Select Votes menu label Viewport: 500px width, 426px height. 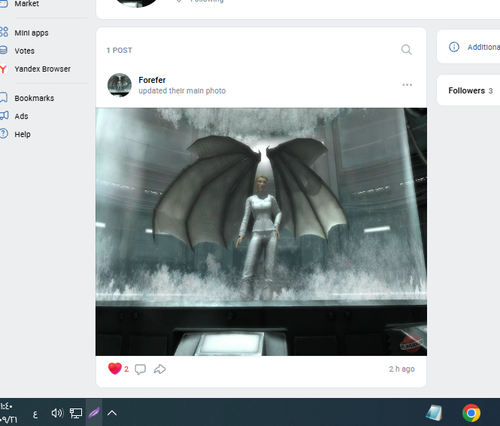pyautogui.click(x=24, y=51)
